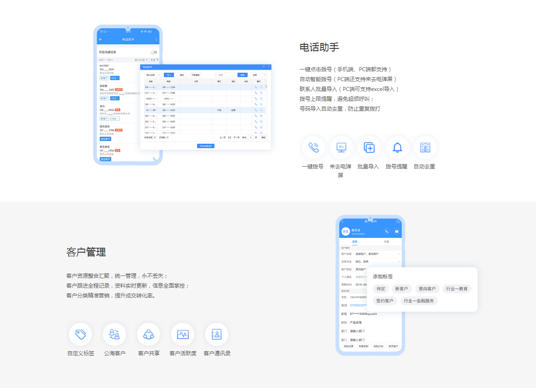
Task: Click the 来去电弹屏 monitor icon
Action: tap(341, 147)
